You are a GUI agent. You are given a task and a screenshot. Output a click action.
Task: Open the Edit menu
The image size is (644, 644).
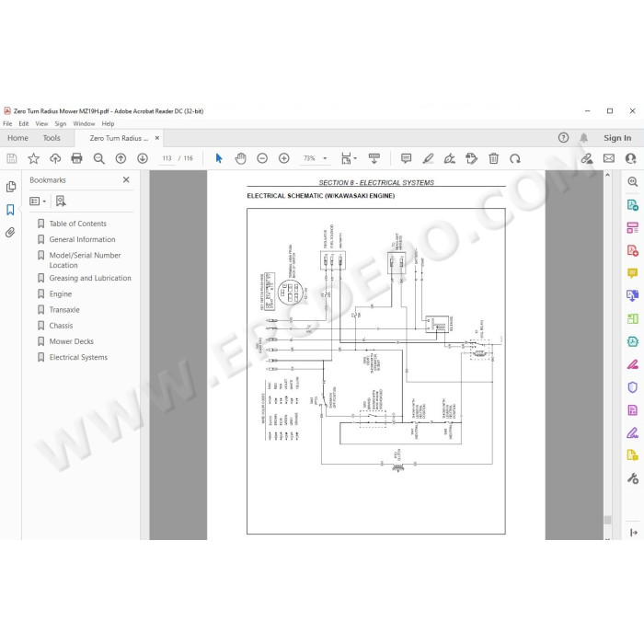click(x=24, y=123)
